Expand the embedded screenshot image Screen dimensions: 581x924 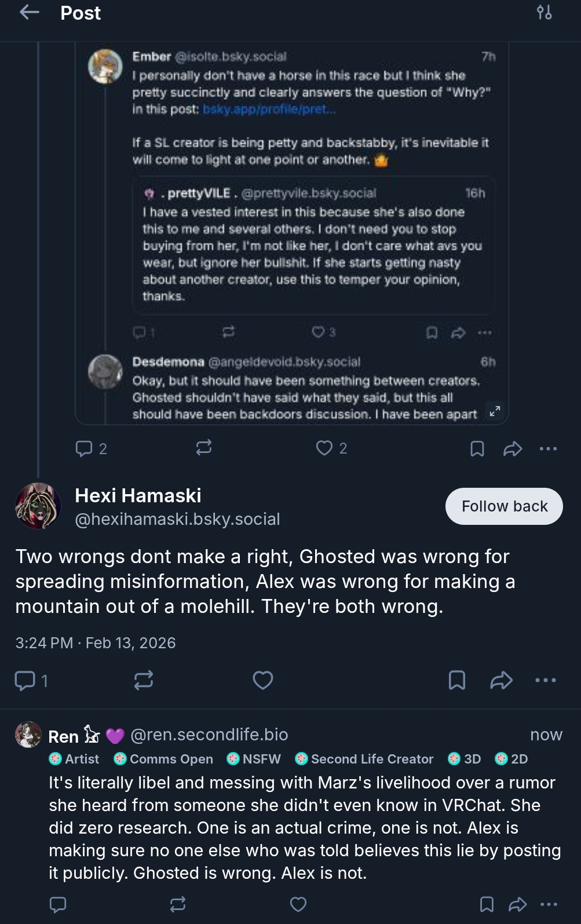(x=495, y=411)
